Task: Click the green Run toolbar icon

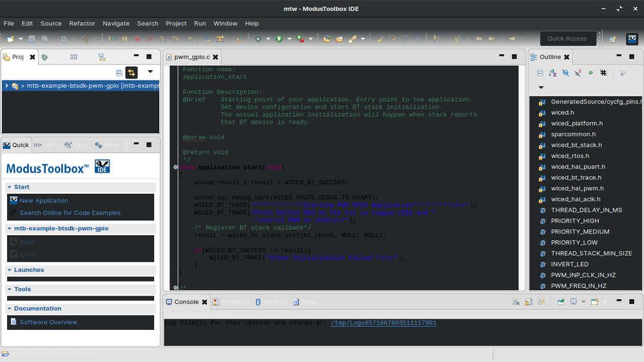Action: [279, 39]
